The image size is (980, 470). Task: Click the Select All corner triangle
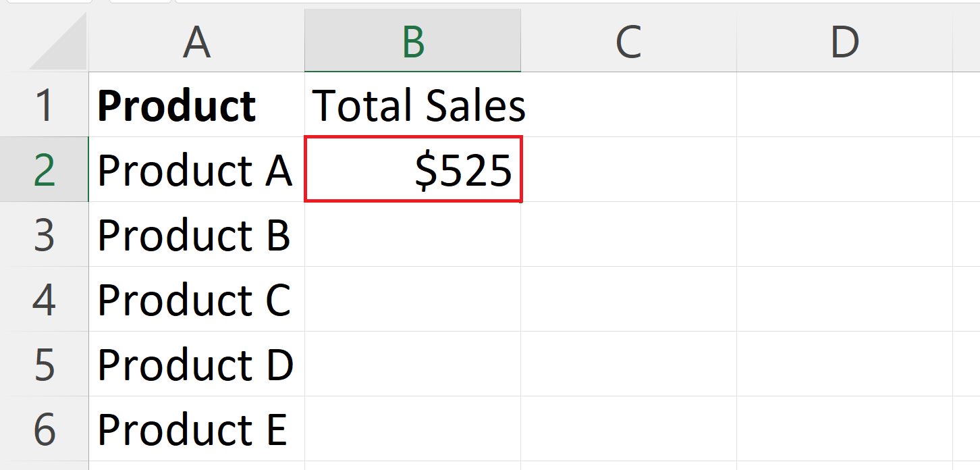coord(43,42)
